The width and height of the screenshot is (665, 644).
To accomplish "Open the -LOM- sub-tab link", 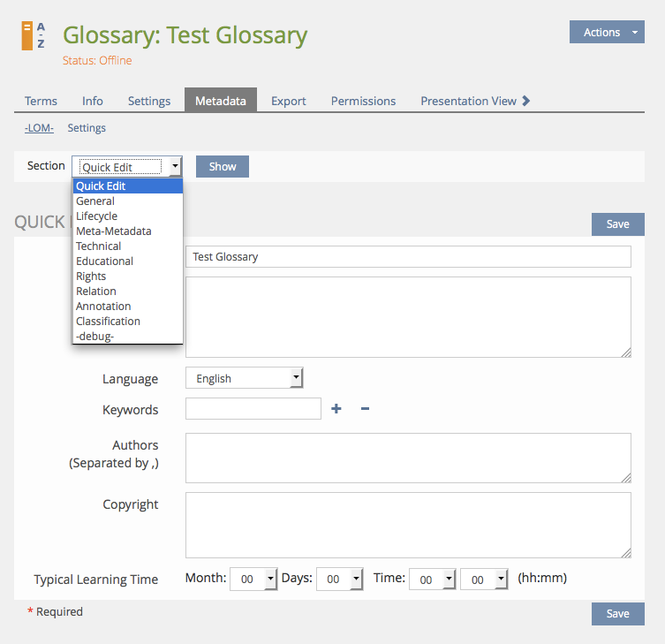I will coord(39,128).
